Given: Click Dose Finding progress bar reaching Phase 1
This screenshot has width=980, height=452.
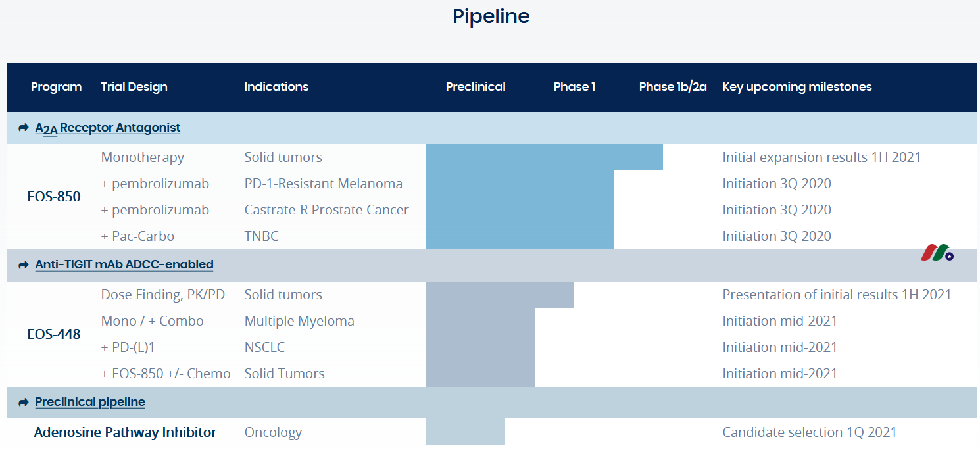Looking at the screenshot, I should click(x=500, y=295).
